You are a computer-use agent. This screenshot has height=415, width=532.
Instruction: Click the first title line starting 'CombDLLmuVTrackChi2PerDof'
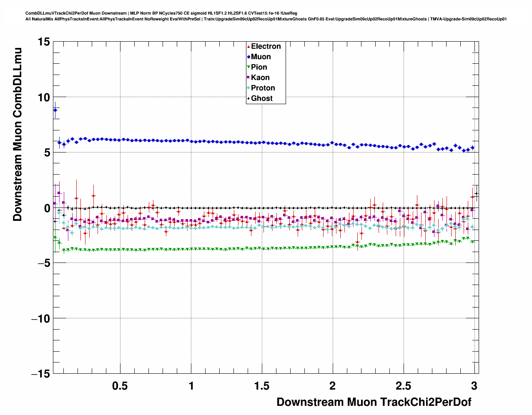[x=161, y=13]
